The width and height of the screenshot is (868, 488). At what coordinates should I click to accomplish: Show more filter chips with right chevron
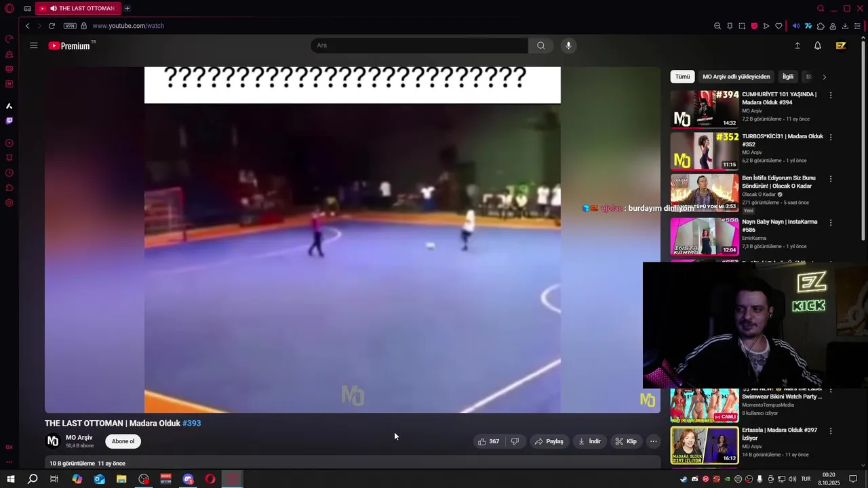click(824, 77)
